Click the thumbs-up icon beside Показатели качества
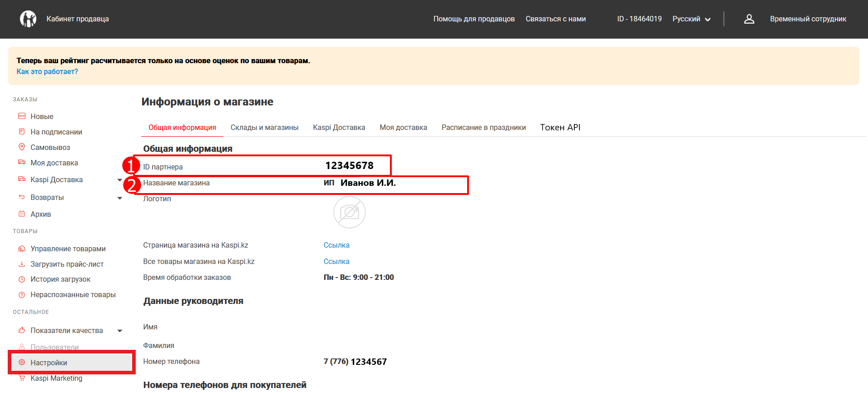This screenshot has height=393, width=868. point(22,330)
